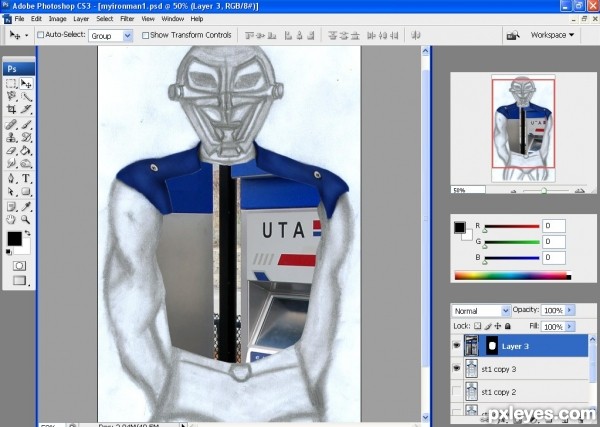Enable Show Transform Controls checkbox
The height and width of the screenshot is (427, 600).
click(145, 35)
